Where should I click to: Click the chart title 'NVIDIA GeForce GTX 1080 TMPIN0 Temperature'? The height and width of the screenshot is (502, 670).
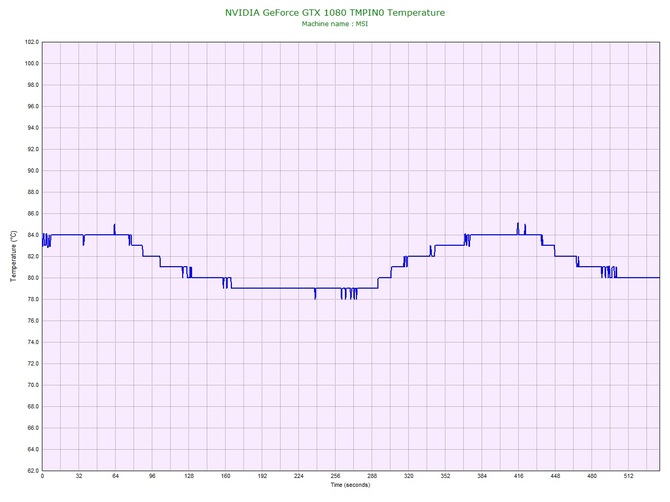335,13
